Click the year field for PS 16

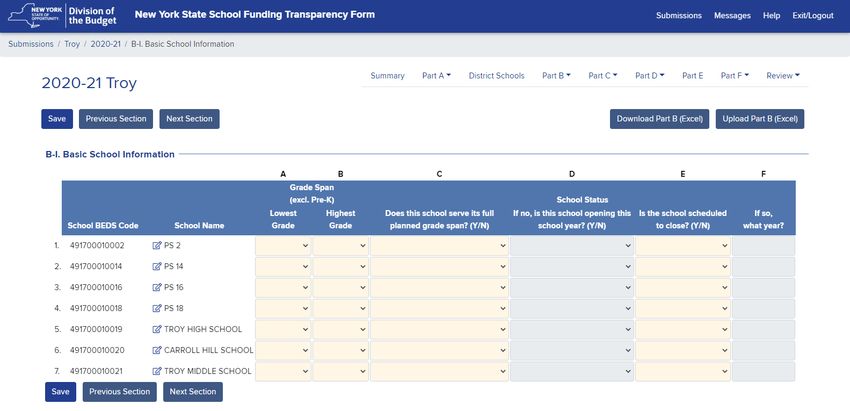763,287
